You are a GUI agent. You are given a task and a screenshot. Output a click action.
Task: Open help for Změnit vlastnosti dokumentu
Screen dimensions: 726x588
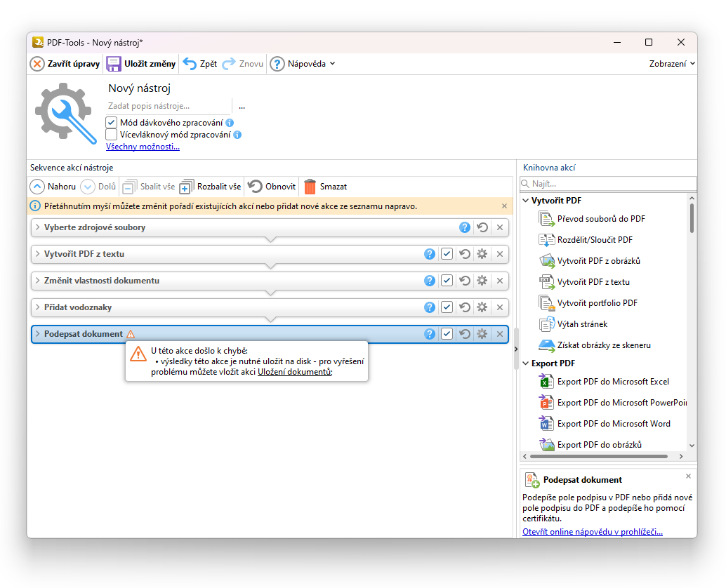pos(430,281)
